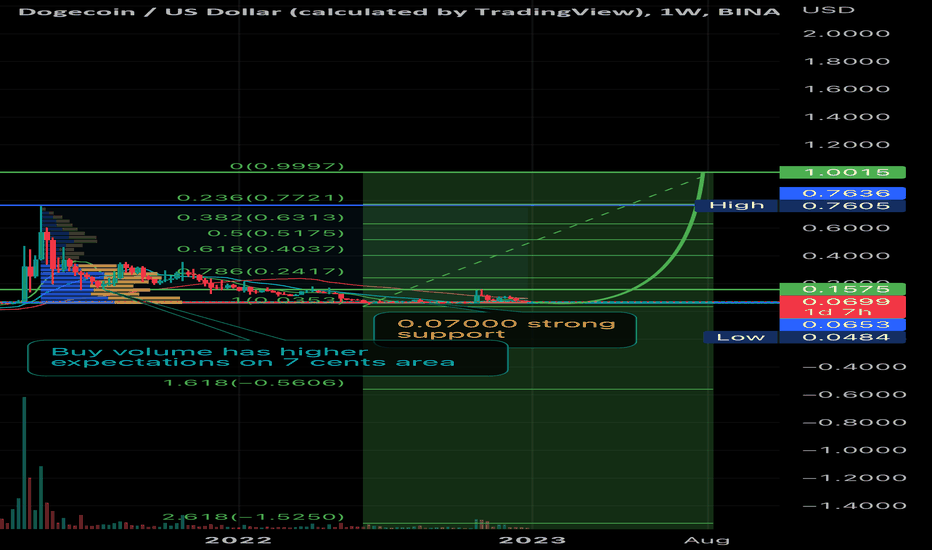Select the 0.1575 green price label

pos(842,289)
